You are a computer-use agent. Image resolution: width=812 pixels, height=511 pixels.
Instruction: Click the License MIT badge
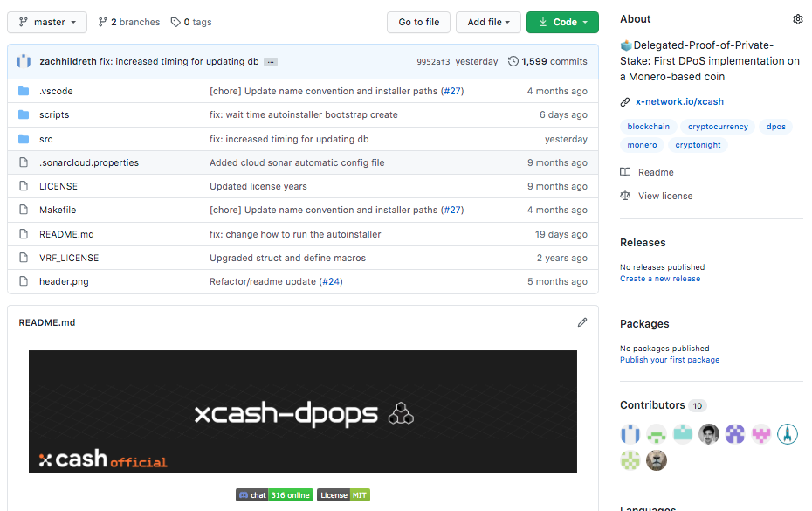(x=343, y=495)
